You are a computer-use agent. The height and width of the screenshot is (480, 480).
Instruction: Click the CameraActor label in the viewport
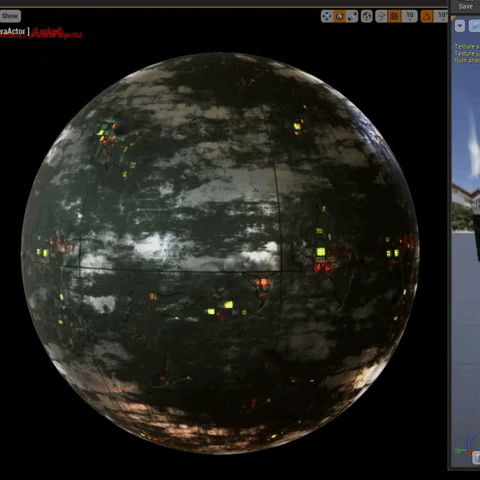pyautogui.click(x=13, y=31)
